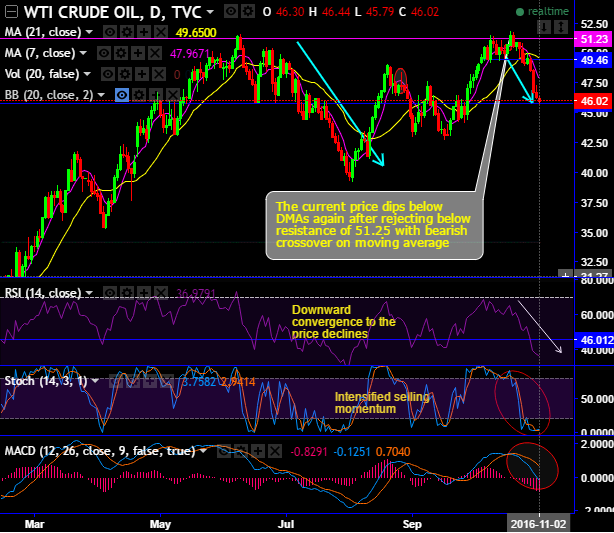Click the up-down arrow near price scale top
This screenshot has height=533, width=614.
561,27
